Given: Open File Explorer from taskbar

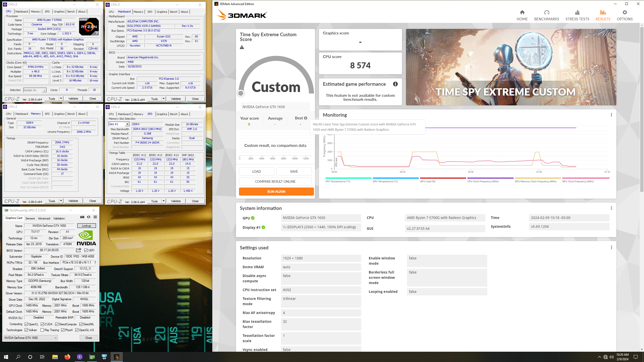Looking at the screenshot, I should pyautogui.click(x=55, y=357).
